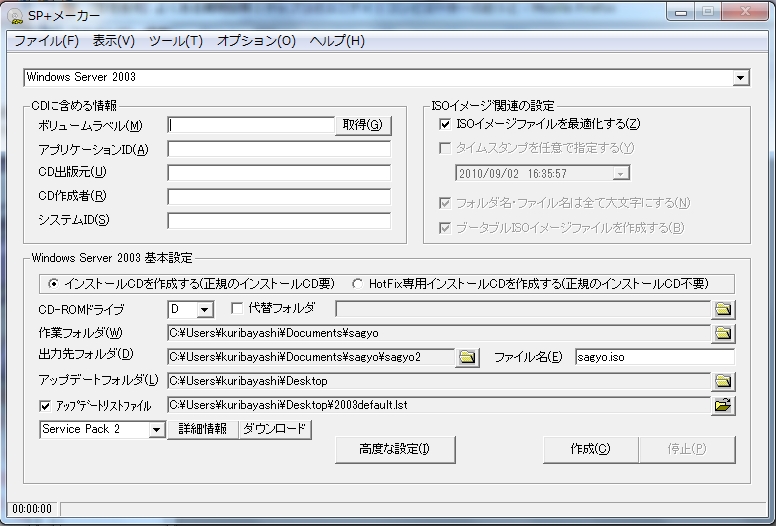Open the ヘルプ(H) menu
The height and width of the screenshot is (526, 776).
(337, 41)
